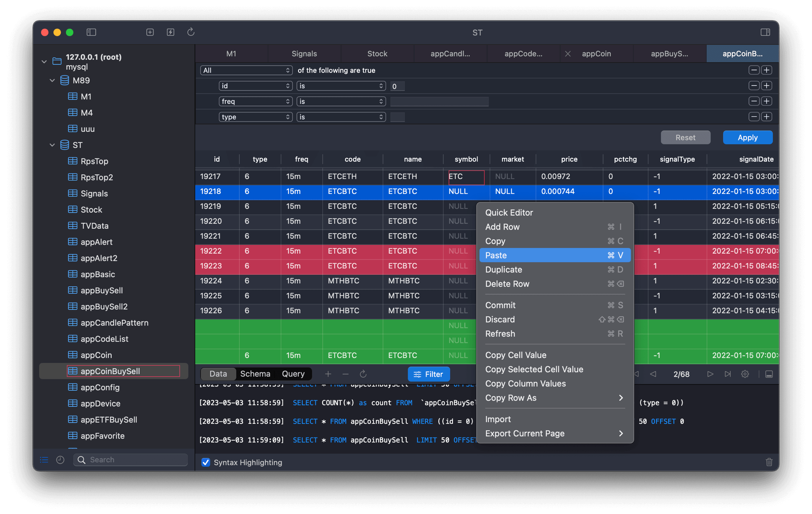Go to previous page arrow
Viewport: 812px width, 514px height.
[653, 374]
